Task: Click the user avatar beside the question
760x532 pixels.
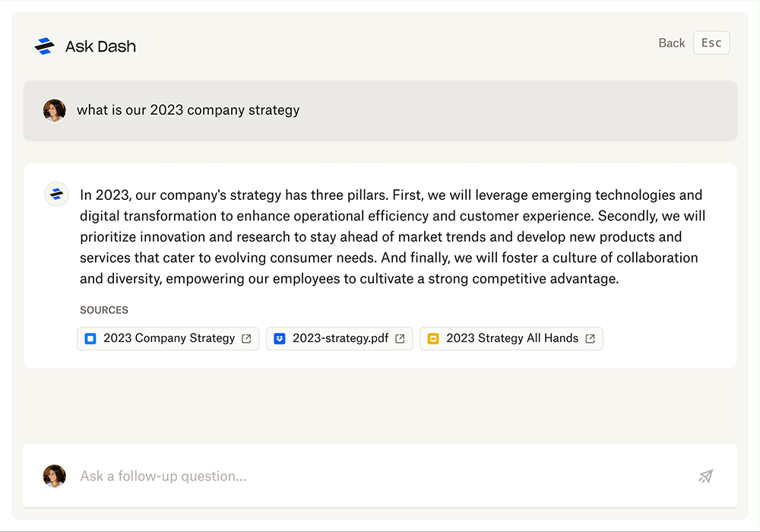Action: [54, 110]
